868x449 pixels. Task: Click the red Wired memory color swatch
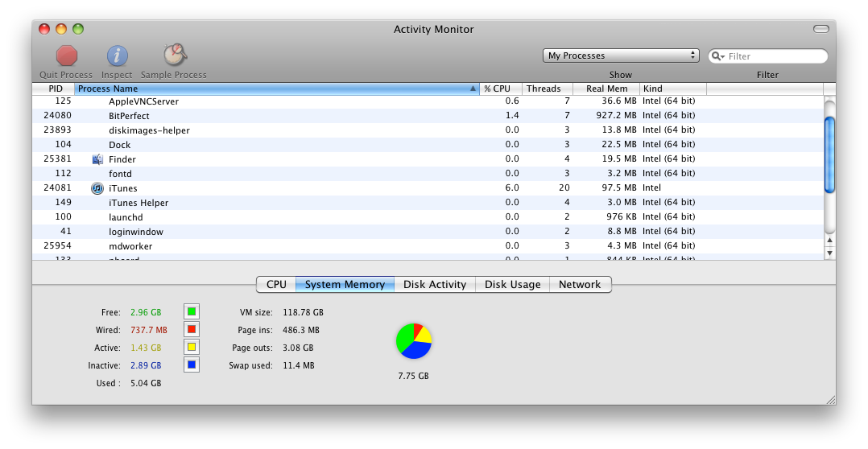coord(192,330)
